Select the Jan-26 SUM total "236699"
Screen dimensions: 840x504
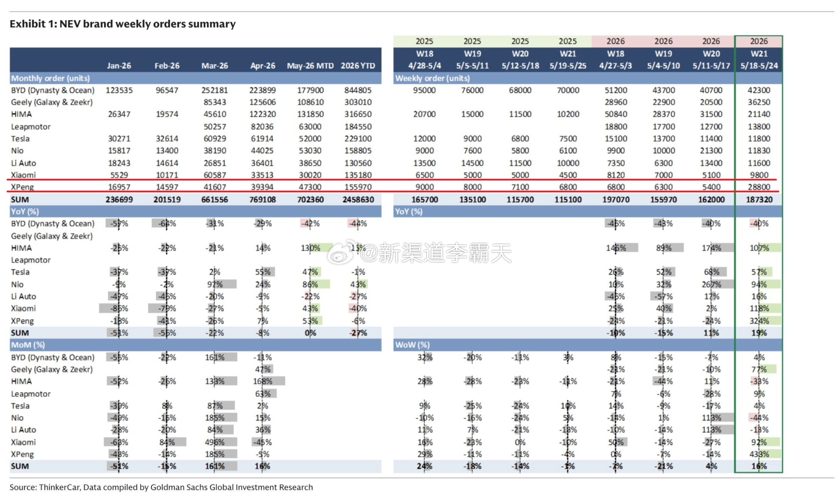pos(119,199)
